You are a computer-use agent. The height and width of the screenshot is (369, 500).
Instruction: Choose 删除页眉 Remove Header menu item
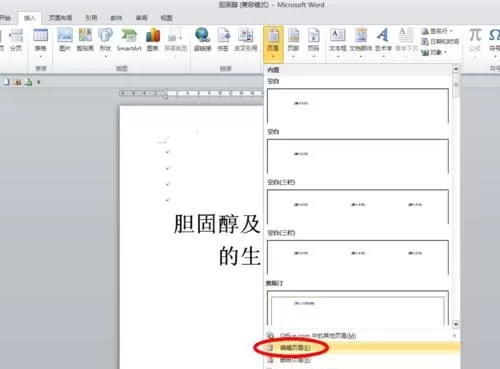click(362, 360)
